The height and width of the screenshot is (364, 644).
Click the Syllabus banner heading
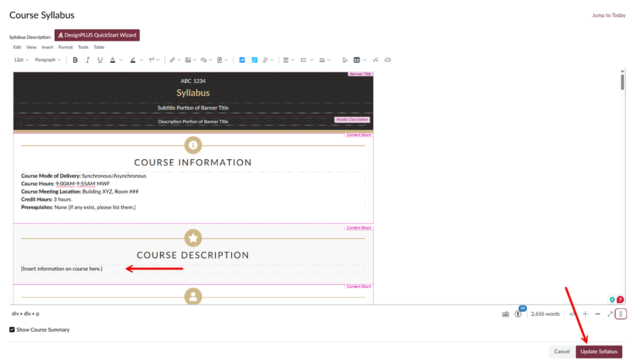(193, 93)
